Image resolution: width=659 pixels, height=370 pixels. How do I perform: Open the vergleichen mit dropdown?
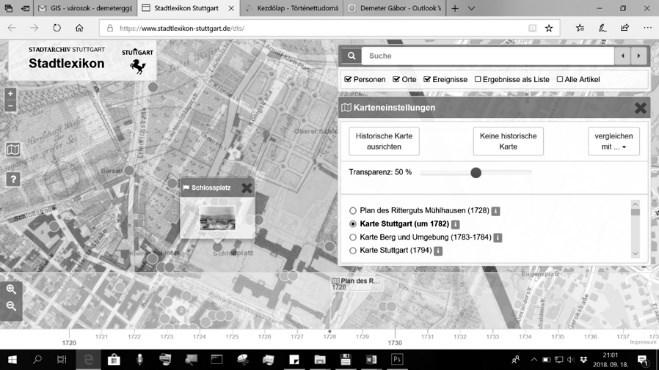tap(614, 141)
